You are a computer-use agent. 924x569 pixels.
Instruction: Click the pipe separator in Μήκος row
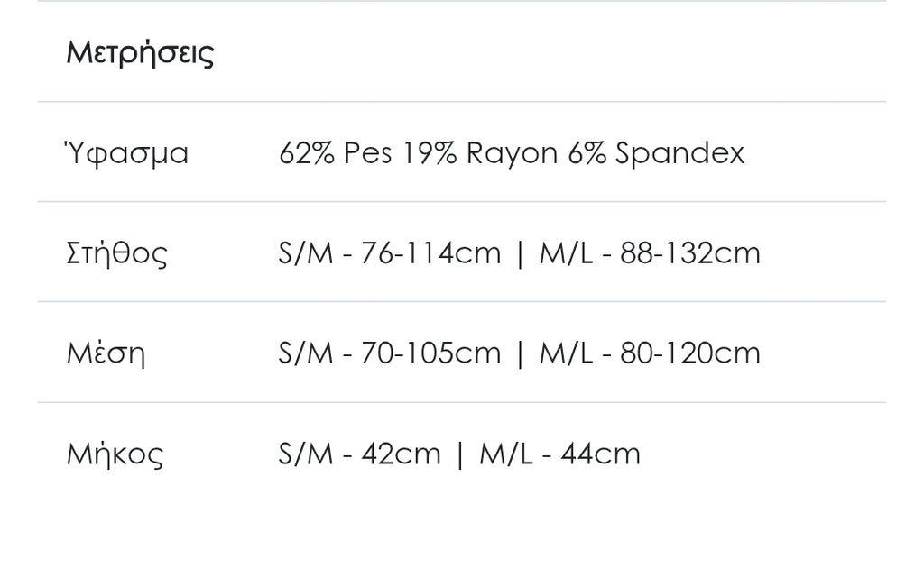coord(459,453)
